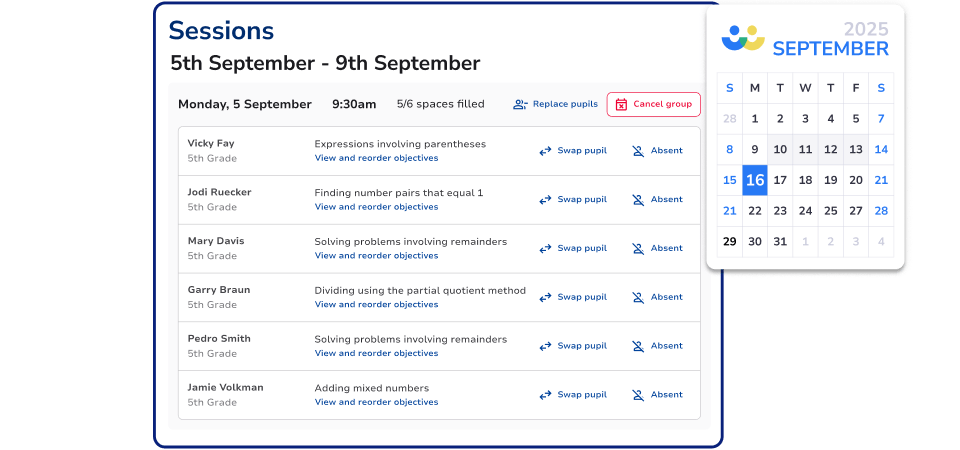Mark Garry Braun as Absent
The image size is (960, 450).
coord(666,297)
